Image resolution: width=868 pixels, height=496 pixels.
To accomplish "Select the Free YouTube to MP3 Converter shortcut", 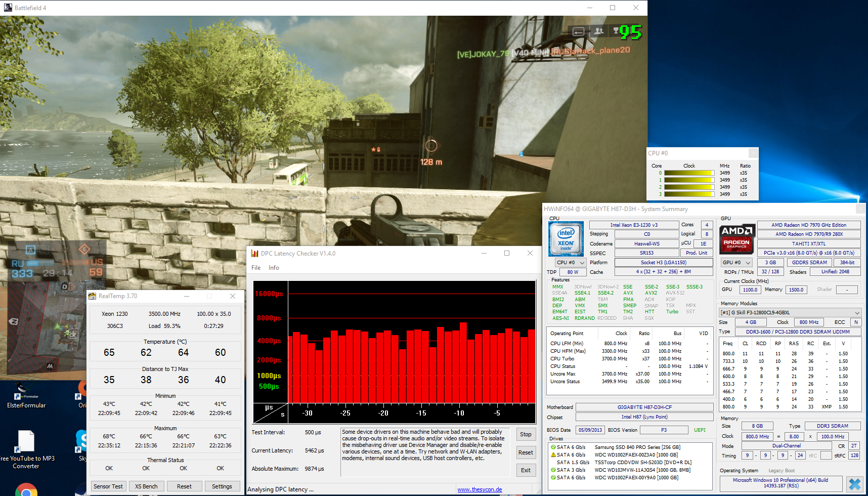I will tap(26, 449).
